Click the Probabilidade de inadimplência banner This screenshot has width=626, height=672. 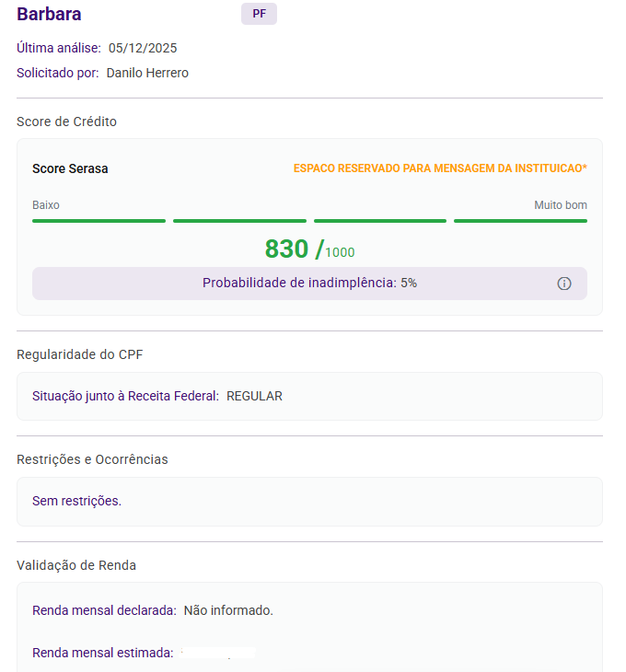coord(309,284)
